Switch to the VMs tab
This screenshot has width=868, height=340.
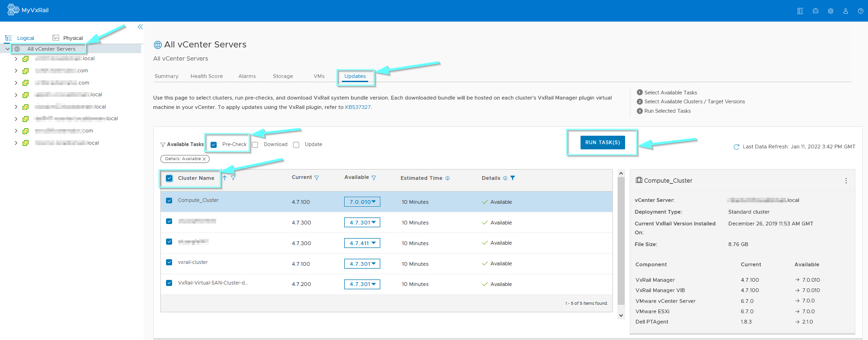point(319,76)
